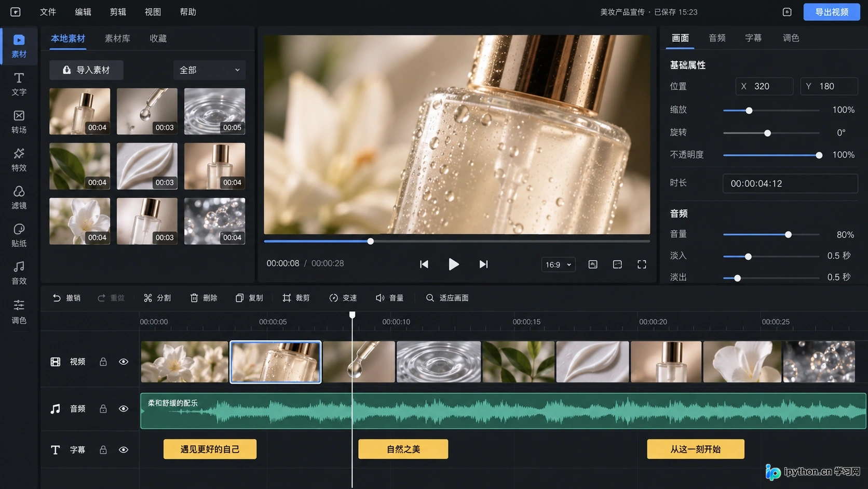The width and height of the screenshot is (868, 489).
Task: Skip to next clip in preview
Action: click(x=483, y=264)
